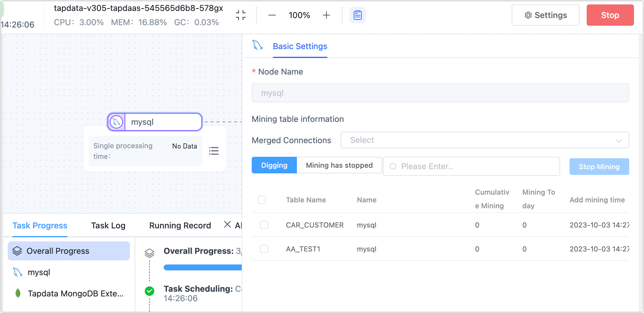This screenshot has height=313, width=644.
Task: Click the mysql node dolphin icon on canvas
Action: pos(116,122)
